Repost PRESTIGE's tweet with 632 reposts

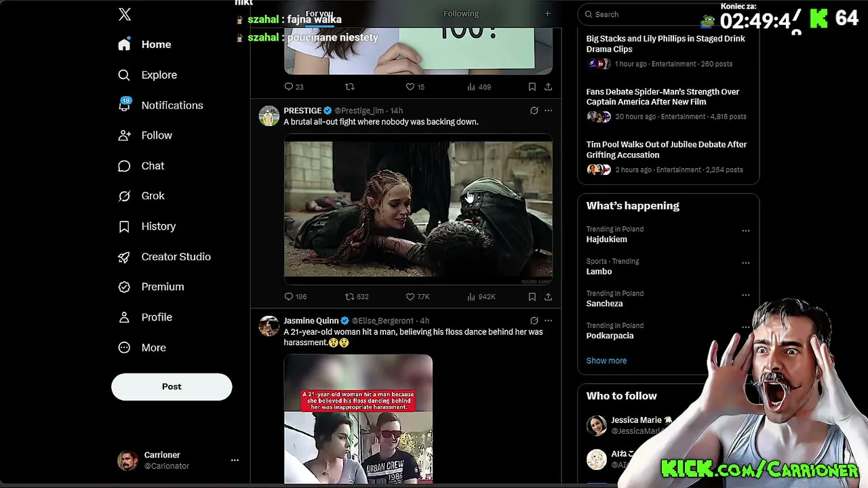point(357,297)
